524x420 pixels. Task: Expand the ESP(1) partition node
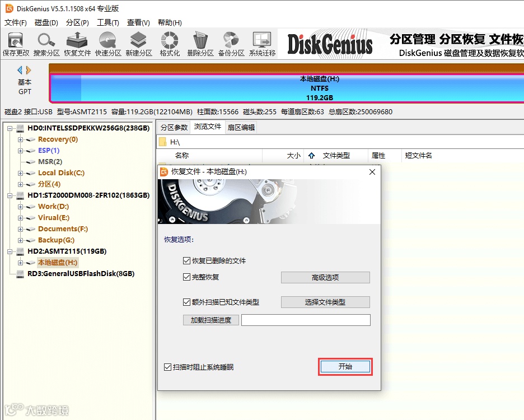point(20,151)
